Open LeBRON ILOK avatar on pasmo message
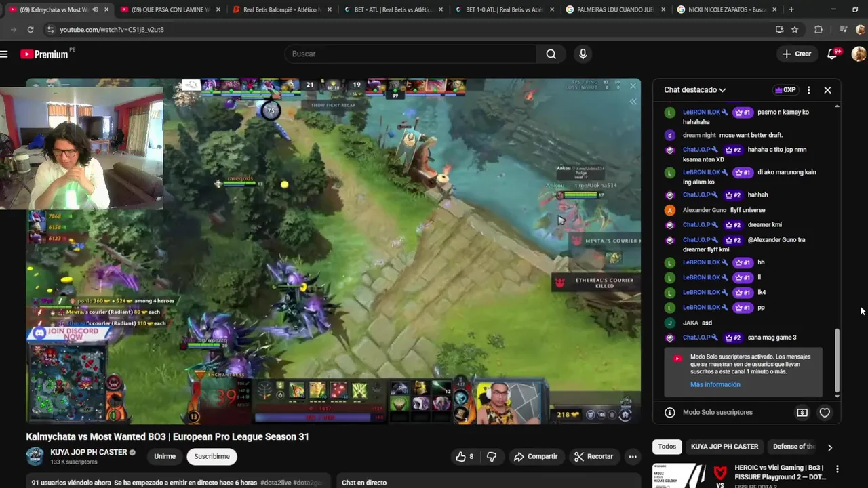This screenshot has width=868, height=488. pos(670,113)
